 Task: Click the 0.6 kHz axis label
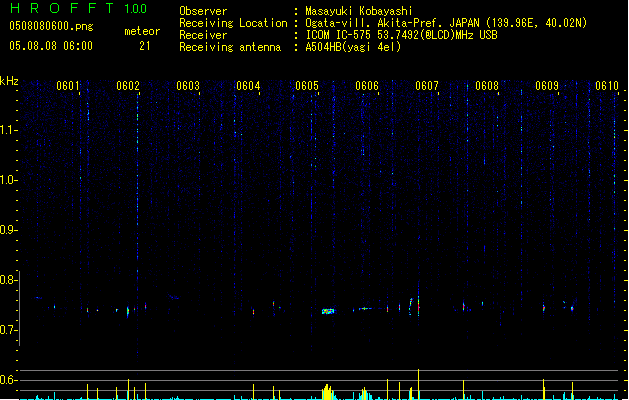click(8, 380)
